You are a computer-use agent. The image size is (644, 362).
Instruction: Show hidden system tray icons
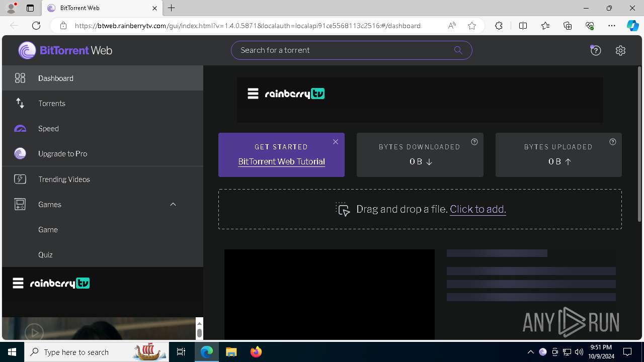(x=530, y=352)
